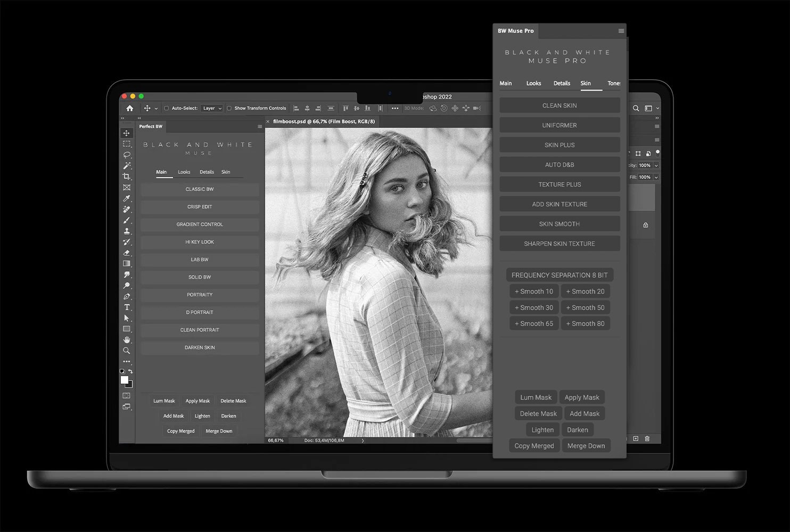Enable the Auto-Select checkbox
The width and height of the screenshot is (790, 532).
(x=166, y=108)
